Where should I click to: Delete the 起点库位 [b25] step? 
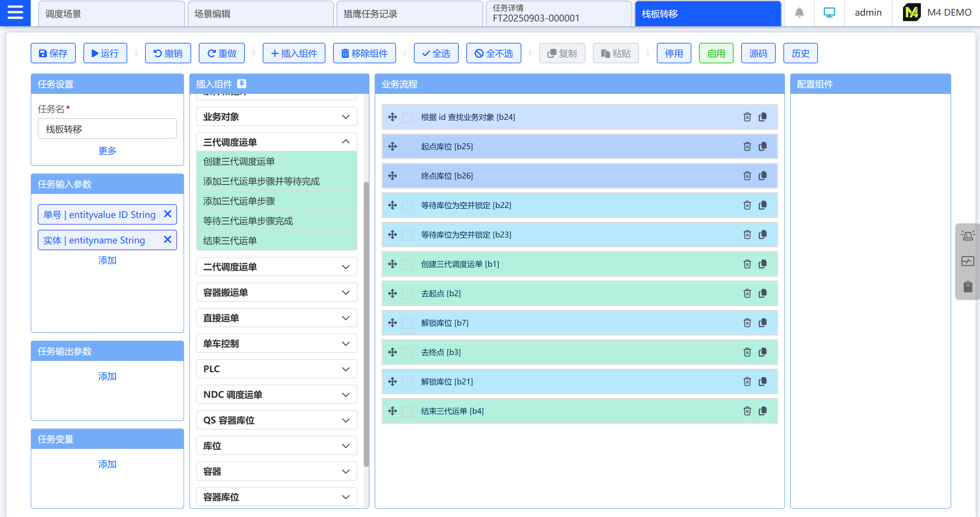(x=747, y=146)
